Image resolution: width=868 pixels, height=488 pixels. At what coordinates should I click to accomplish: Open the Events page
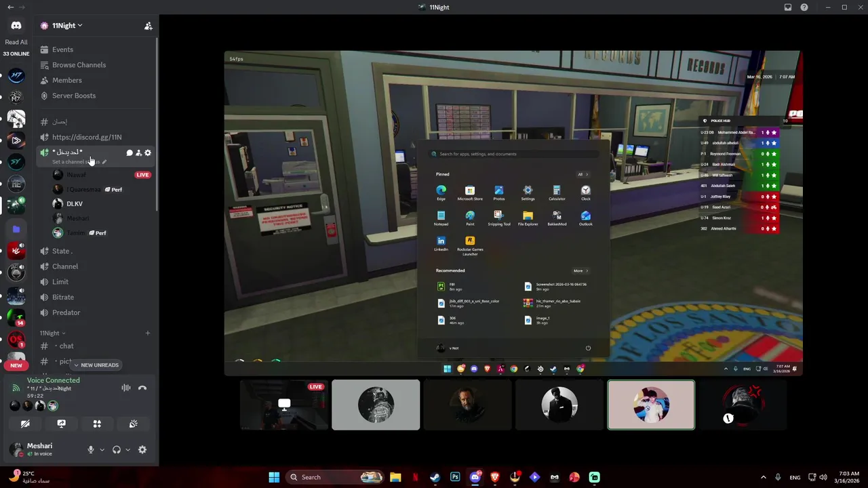(95, 49)
